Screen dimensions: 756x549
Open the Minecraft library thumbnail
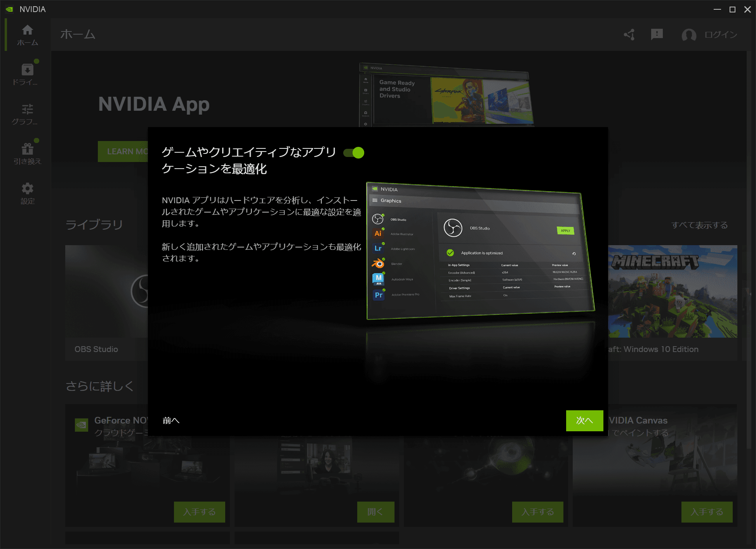pyautogui.click(x=673, y=291)
